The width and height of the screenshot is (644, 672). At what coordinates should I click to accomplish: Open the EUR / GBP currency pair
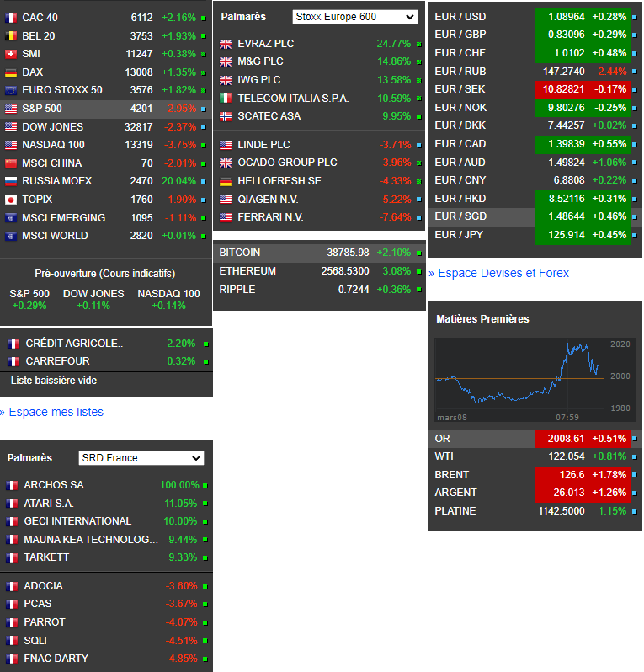pyautogui.click(x=535, y=35)
